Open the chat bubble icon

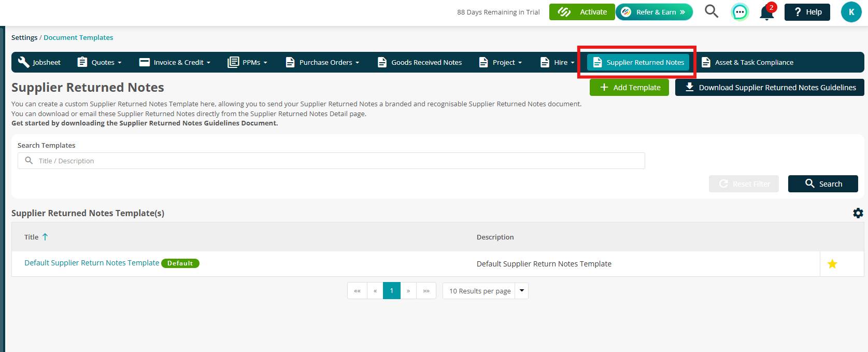[739, 12]
